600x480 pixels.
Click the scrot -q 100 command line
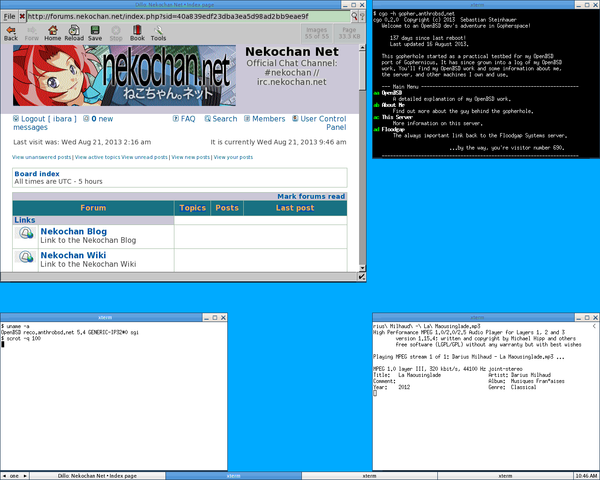[21, 338]
